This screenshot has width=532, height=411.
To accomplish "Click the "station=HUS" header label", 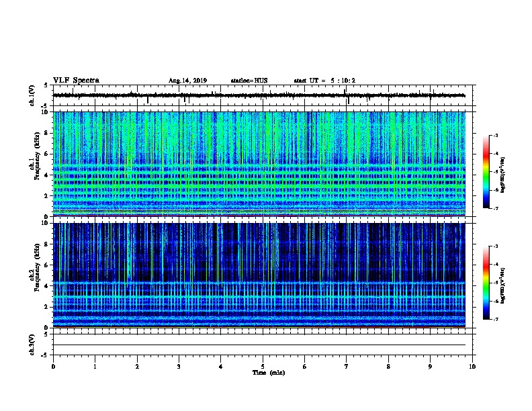I will [x=249, y=81].
